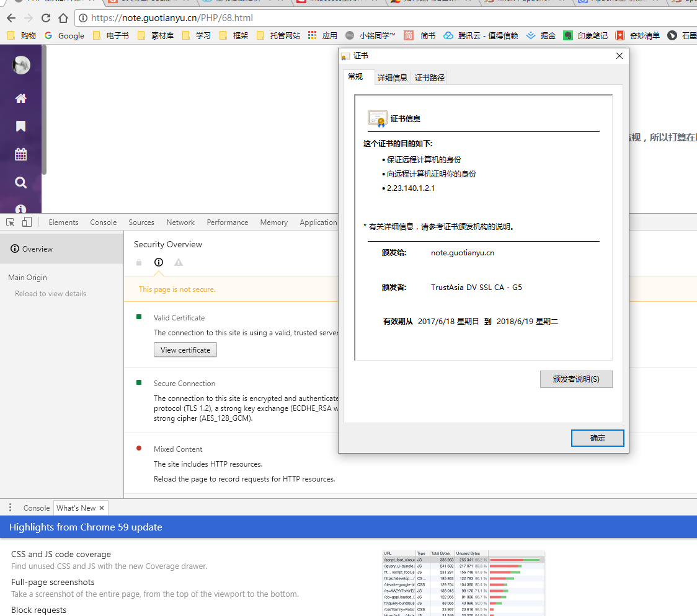Switch to the Console tab in DevTools
Viewport: 697px width, 616px height.
[x=104, y=222]
